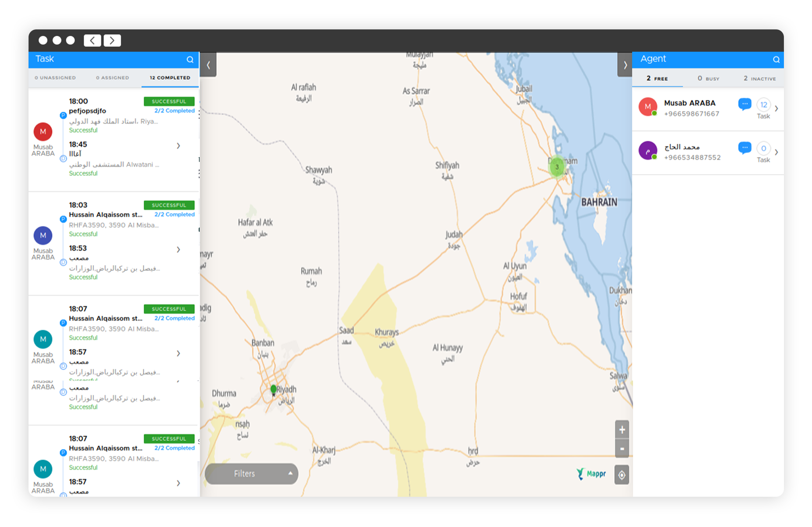Collapse the Agent panel with right arrow

625,65
